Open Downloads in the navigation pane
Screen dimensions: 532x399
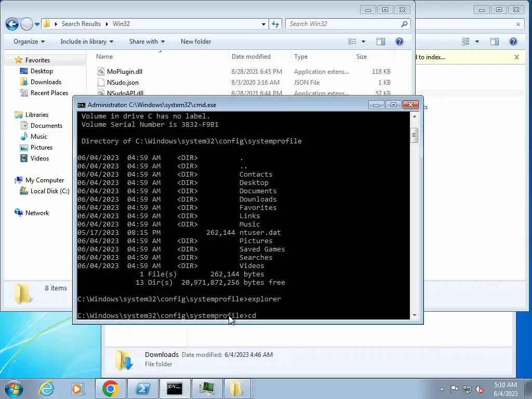(46, 82)
